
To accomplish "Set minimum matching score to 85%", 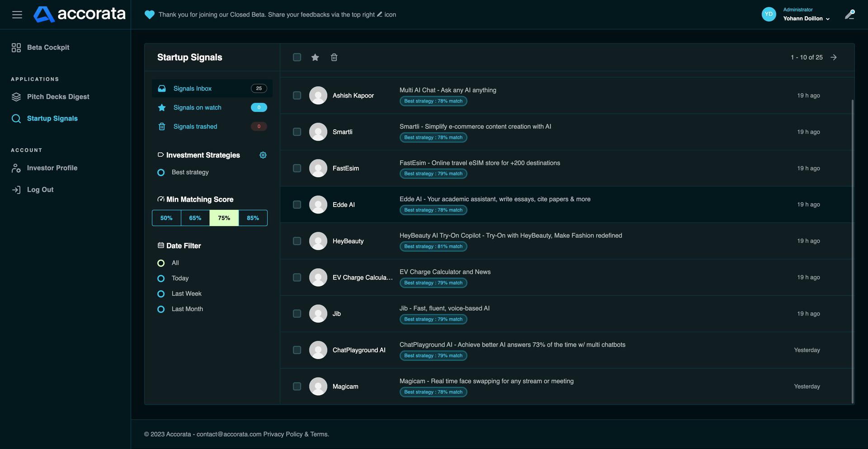I will [253, 218].
